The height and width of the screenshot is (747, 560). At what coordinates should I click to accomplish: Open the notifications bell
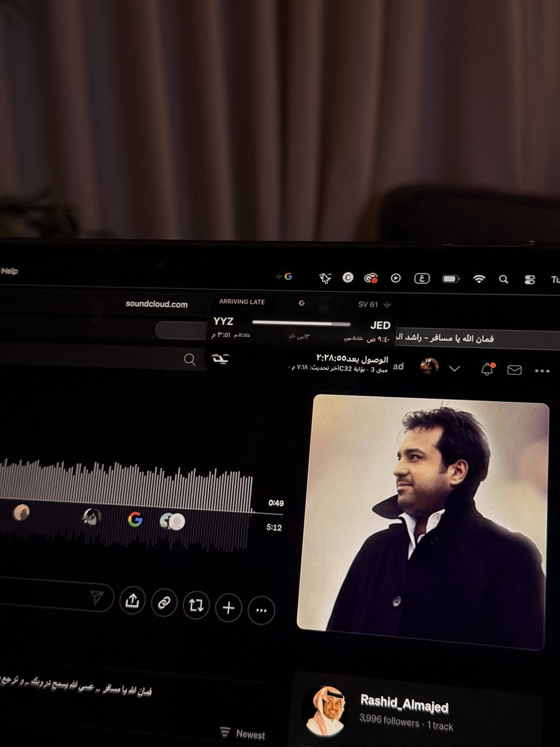click(x=488, y=369)
